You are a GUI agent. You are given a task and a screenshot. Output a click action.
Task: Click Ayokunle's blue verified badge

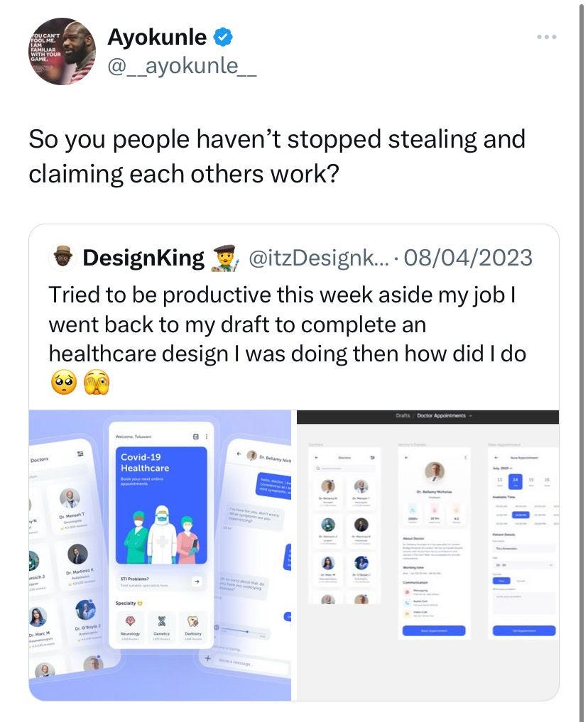[x=222, y=37]
